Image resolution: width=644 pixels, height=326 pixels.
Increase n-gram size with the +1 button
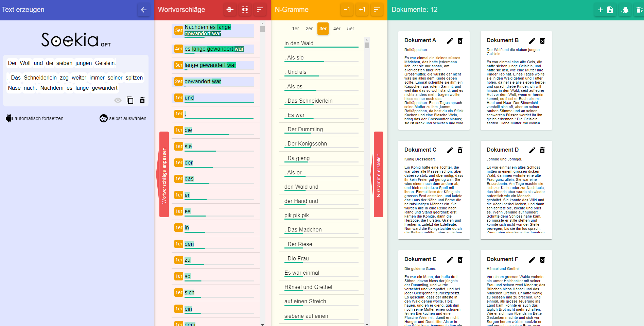tap(362, 10)
